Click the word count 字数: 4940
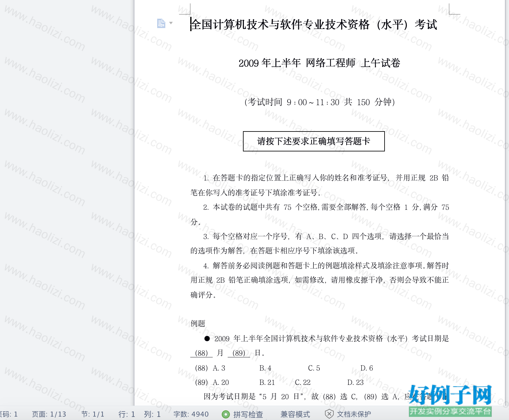The image size is (509, 420). tap(191, 414)
